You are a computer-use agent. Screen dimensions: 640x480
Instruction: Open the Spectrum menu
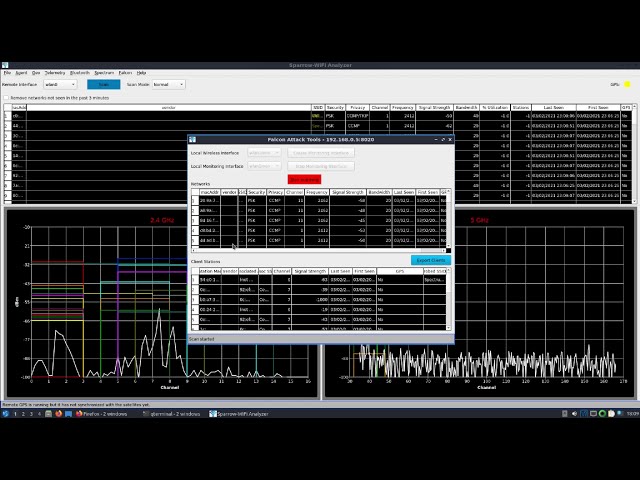coord(104,73)
